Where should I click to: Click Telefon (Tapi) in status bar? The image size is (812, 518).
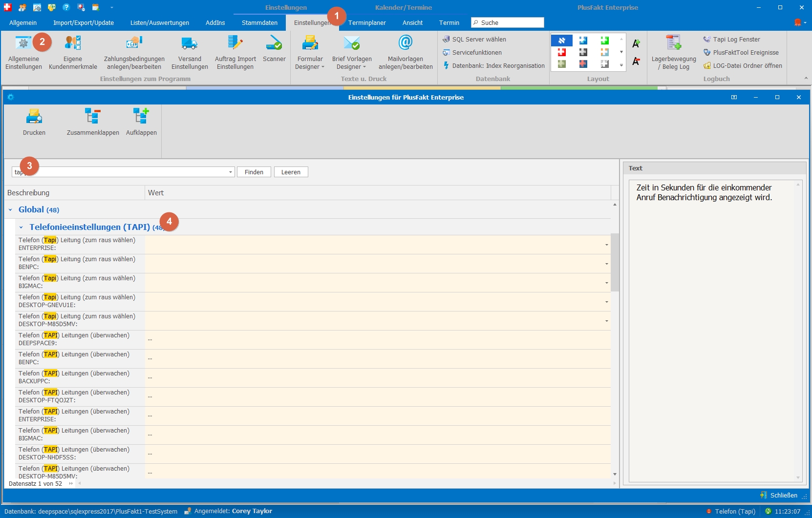point(731,511)
